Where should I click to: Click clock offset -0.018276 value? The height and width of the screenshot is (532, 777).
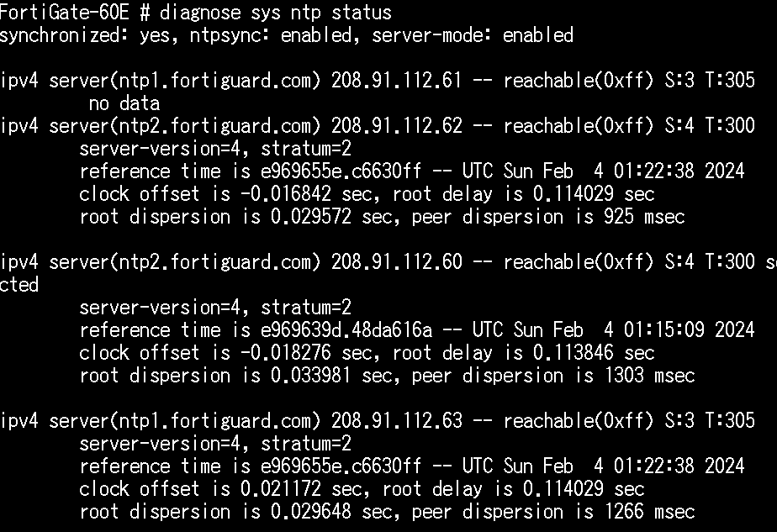tap(286, 353)
